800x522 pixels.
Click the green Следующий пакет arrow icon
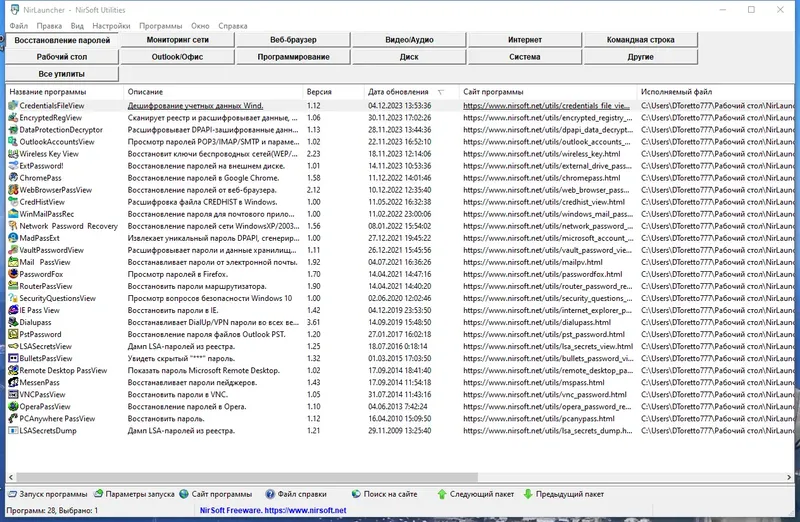pyautogui.click(x=442, y=494)
